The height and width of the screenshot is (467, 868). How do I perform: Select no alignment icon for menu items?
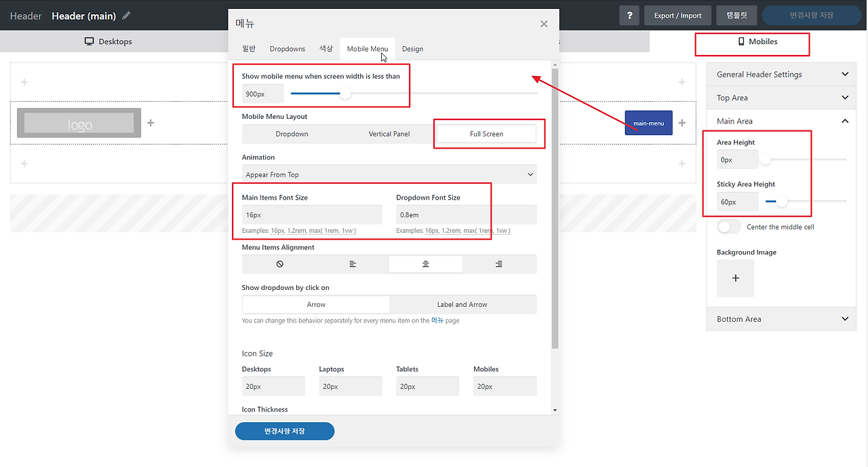[279, 264]
